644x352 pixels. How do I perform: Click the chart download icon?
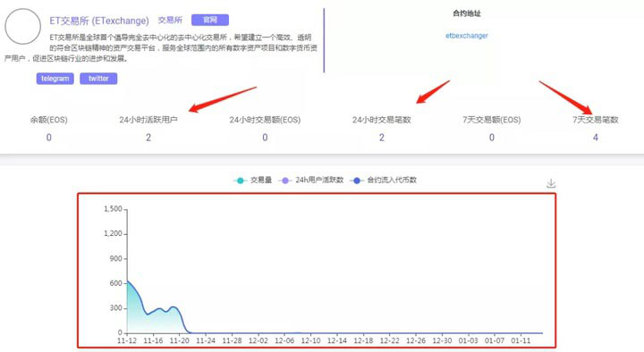coord(551,183)
